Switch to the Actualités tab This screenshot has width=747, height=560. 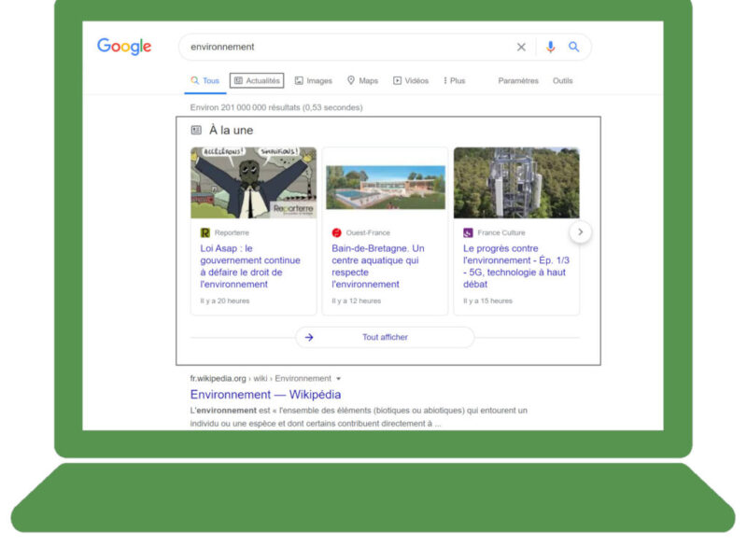[x=258, y=80]
